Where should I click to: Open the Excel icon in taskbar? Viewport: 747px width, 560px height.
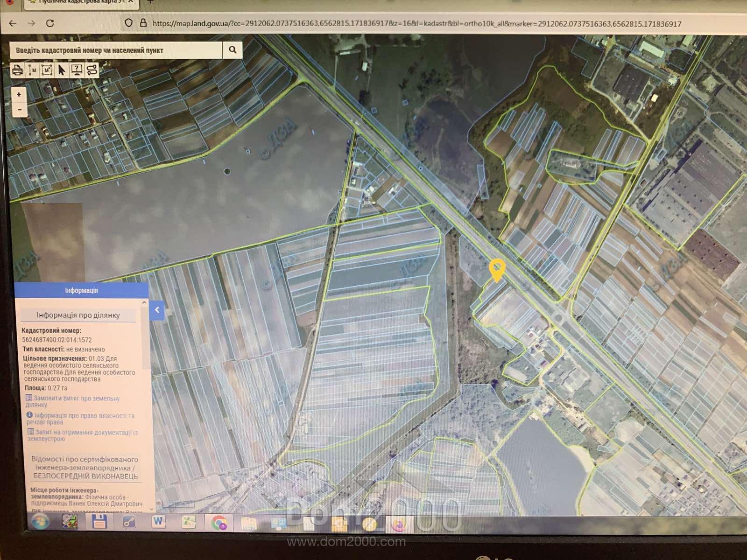point(188,522)
